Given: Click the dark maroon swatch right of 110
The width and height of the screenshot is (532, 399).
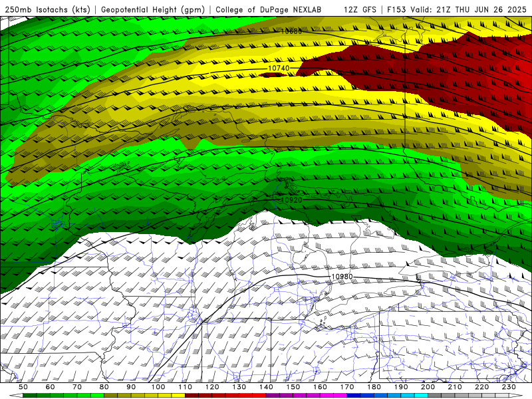Looking at the screenshot, I should [x=192, y=395].
